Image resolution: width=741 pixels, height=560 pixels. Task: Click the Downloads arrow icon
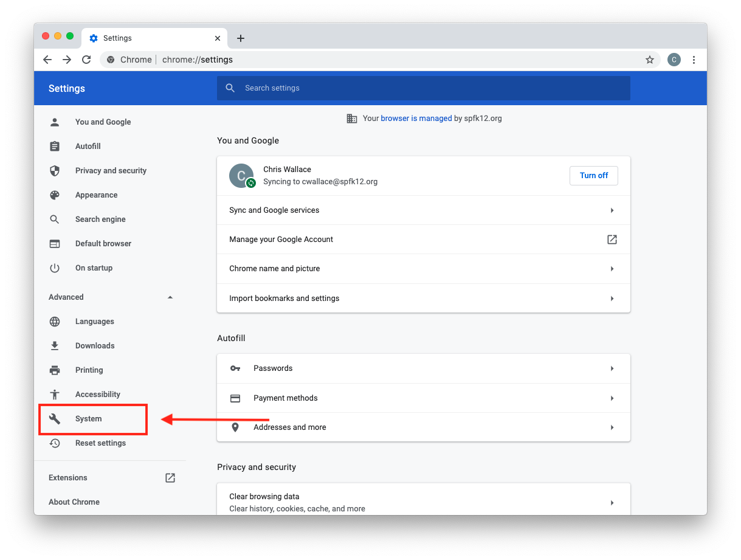click(x=55, y=346)
